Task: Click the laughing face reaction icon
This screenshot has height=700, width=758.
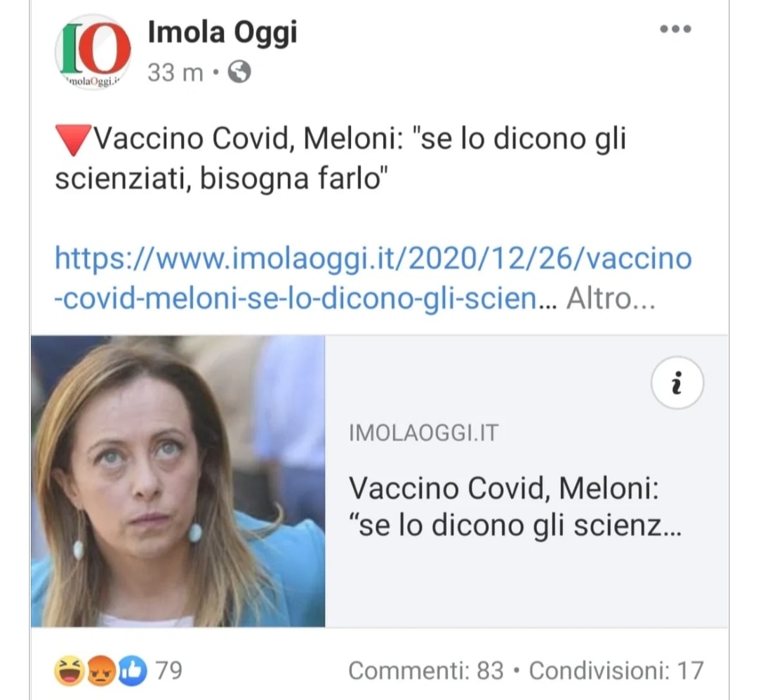Action: (x=69, y=671)
